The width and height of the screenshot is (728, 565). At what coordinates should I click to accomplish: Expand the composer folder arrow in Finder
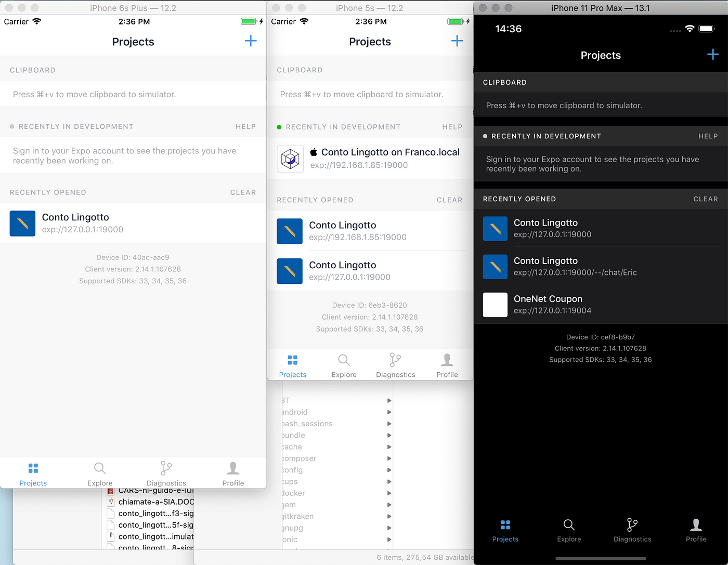(389, 458)
